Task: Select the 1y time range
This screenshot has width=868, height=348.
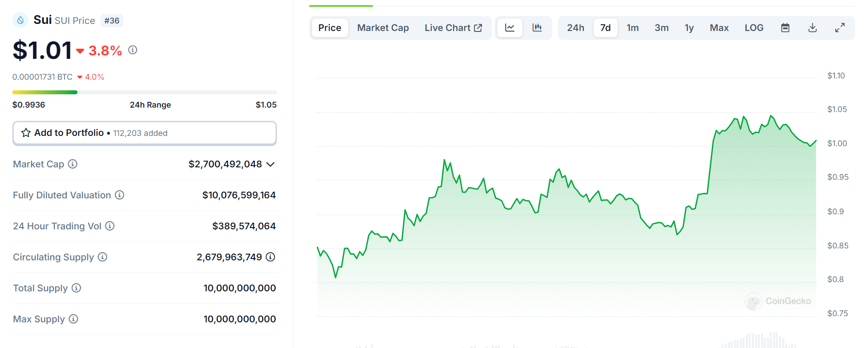Action: (689, 28)
